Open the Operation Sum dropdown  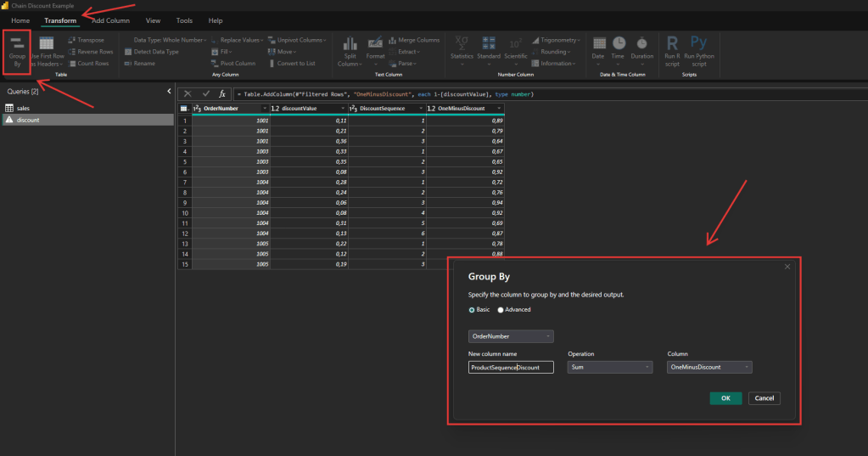609,367
